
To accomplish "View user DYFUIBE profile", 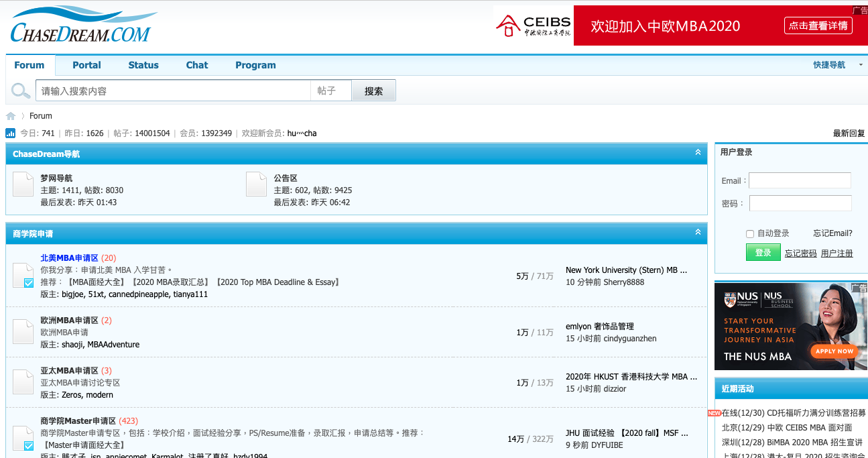I will pyautogui.click(x=607, y=445).
